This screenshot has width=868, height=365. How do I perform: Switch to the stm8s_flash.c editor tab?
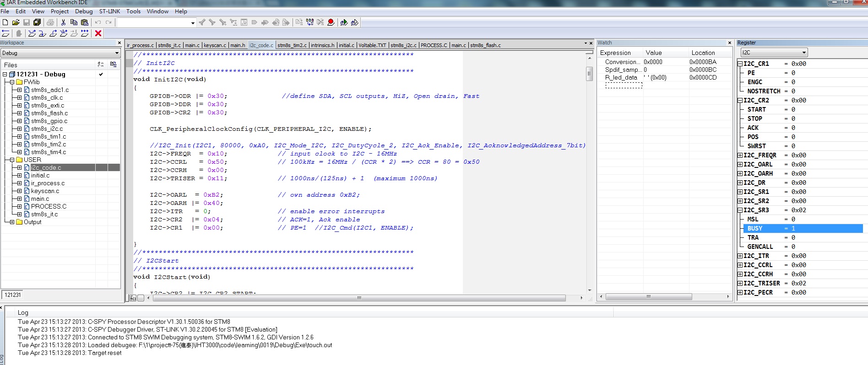click(x=485, y=45)
